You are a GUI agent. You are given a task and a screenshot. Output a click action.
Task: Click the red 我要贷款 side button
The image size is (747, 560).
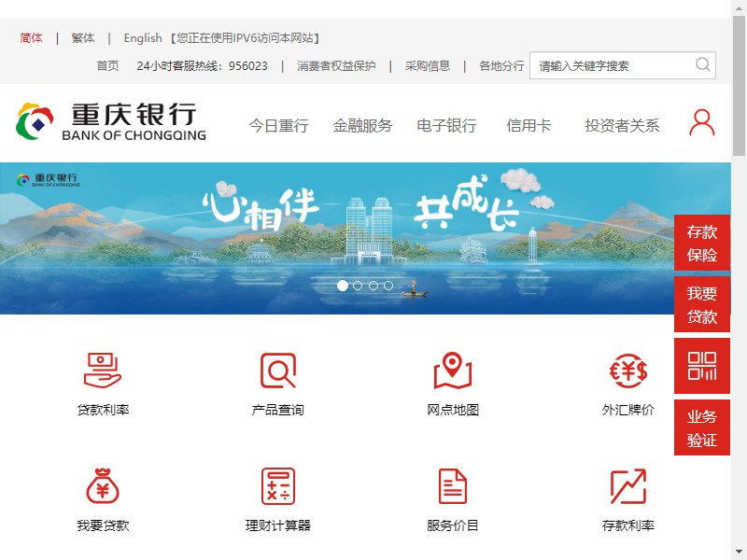702,304
